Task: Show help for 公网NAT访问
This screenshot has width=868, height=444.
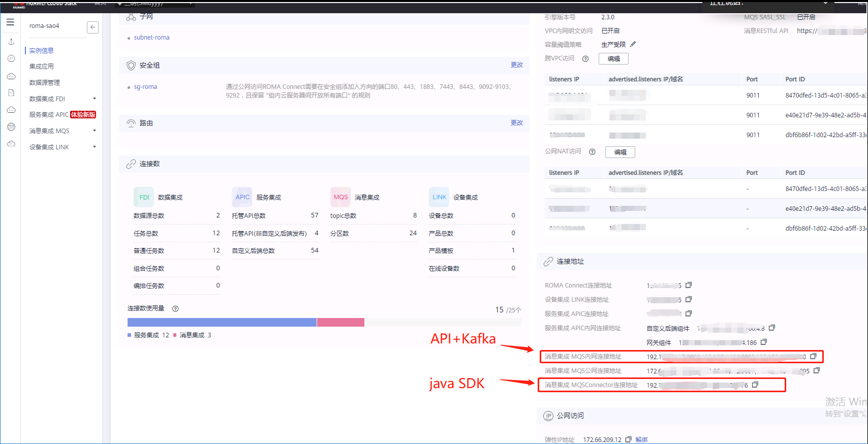Action: pos(592,151)
